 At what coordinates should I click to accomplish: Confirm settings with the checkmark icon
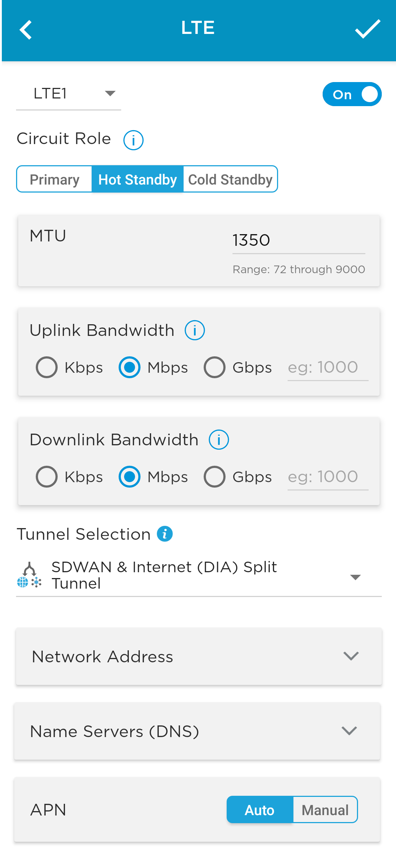[368, 29]
